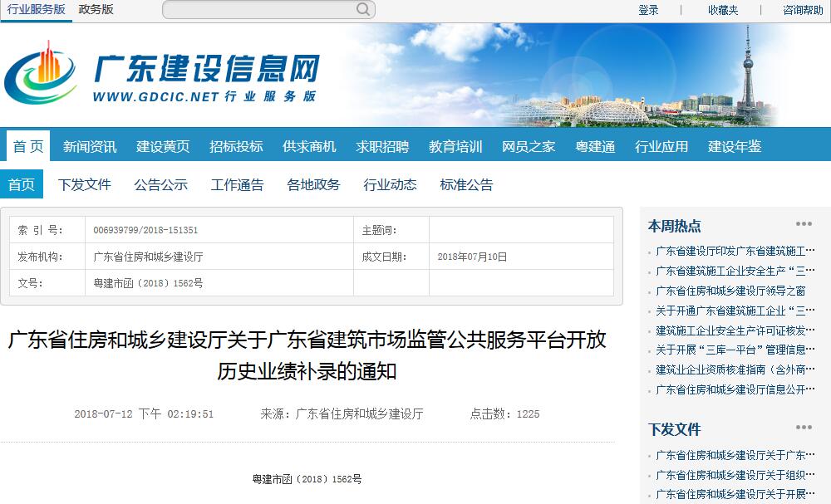Switch to 政务版 tab
Screen dimensions: 831x504
(96, 9)
